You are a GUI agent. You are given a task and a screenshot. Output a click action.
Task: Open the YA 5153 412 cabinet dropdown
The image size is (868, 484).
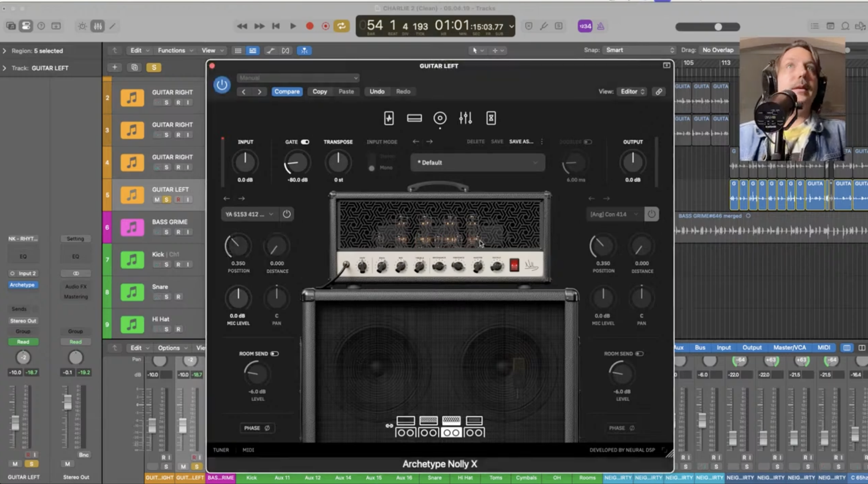[x=249, y=214]
